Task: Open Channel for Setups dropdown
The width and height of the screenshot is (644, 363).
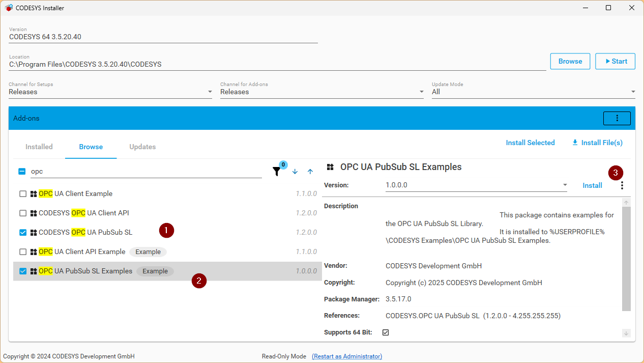Action: point(110,92)
